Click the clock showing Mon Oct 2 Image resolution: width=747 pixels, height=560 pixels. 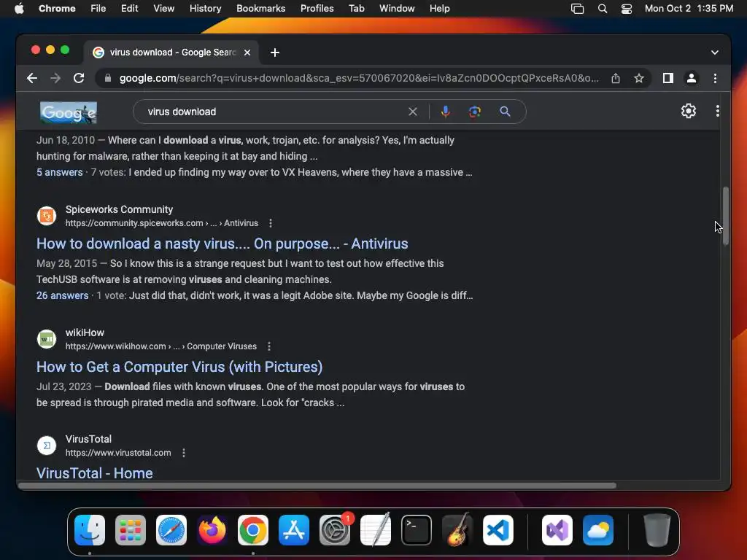pyautogui.click(x=689, y=9)
